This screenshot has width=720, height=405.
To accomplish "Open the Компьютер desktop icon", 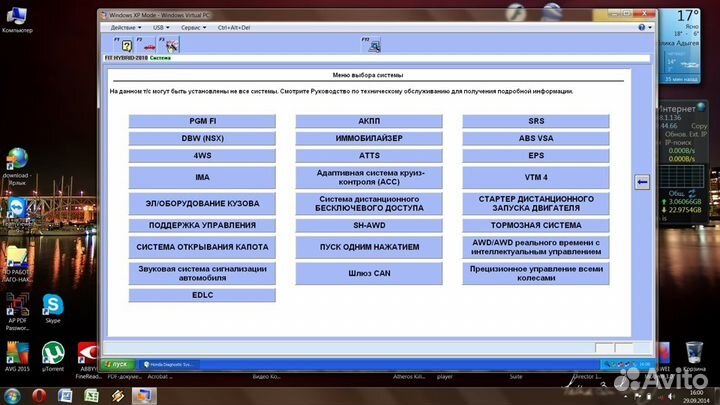I will coord(17,20).
